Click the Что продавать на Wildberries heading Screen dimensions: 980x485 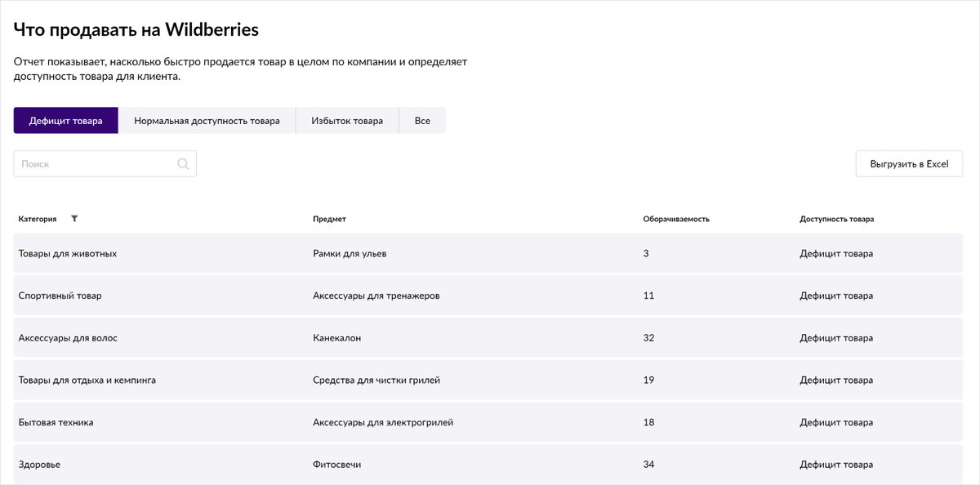point(136,30)
